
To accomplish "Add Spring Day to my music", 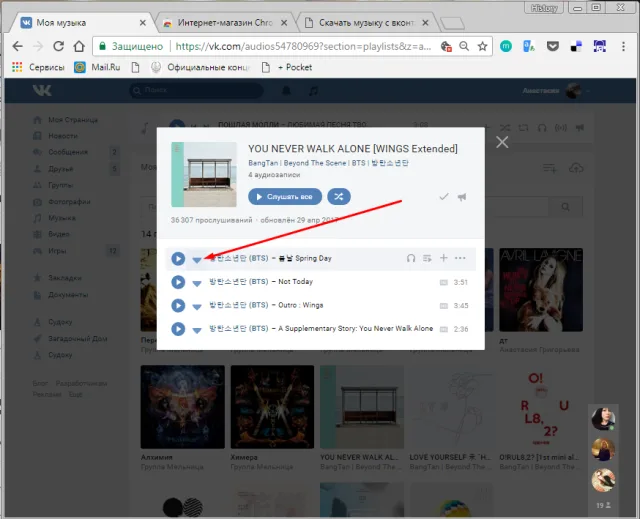I will tap(444, 258).
